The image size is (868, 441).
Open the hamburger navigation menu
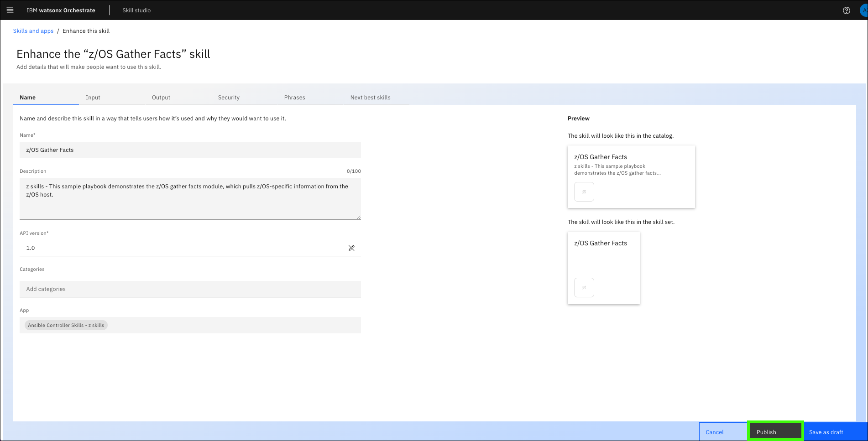click(10, 10)
